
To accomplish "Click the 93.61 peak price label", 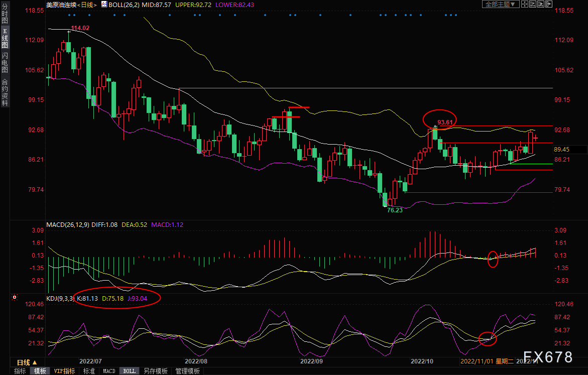I will (x=445, y=122).
